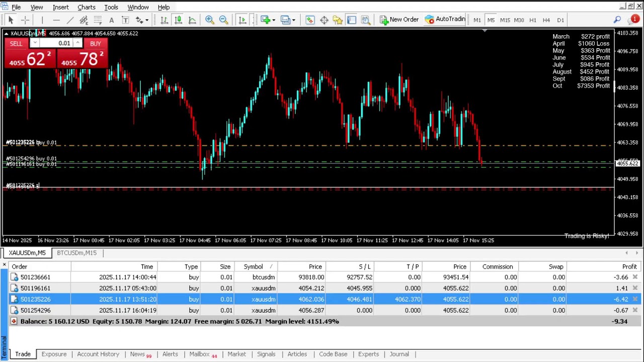Draw a horizontal line tool
This screenshot has height=362, width=644.
[56, 20]
